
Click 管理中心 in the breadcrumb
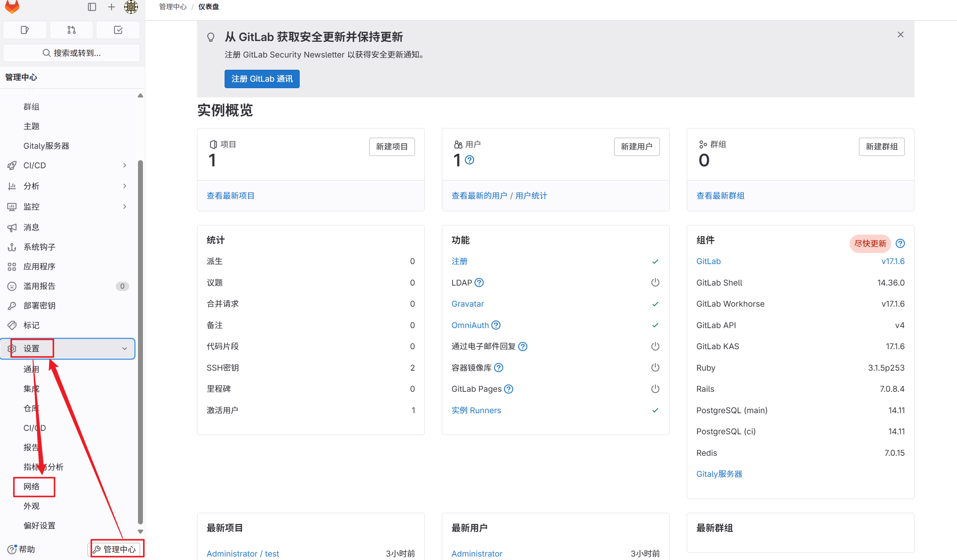tap(173, 7)
